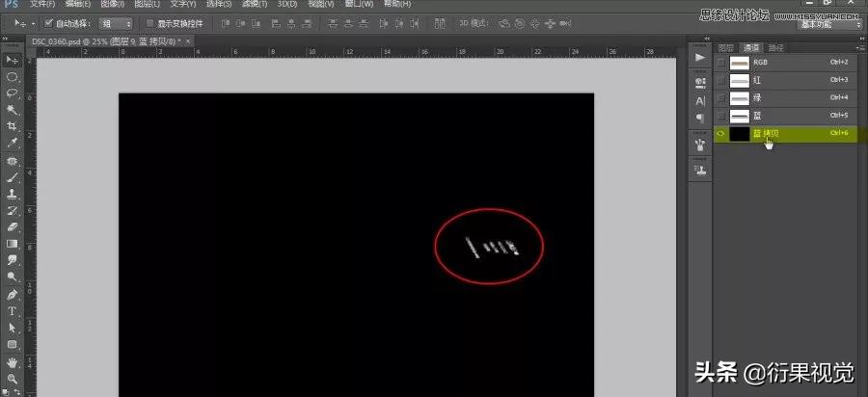Open the Channels panel flyout menu
The height and width of the screenshot is (397, 868).
[x=861, y=46]
